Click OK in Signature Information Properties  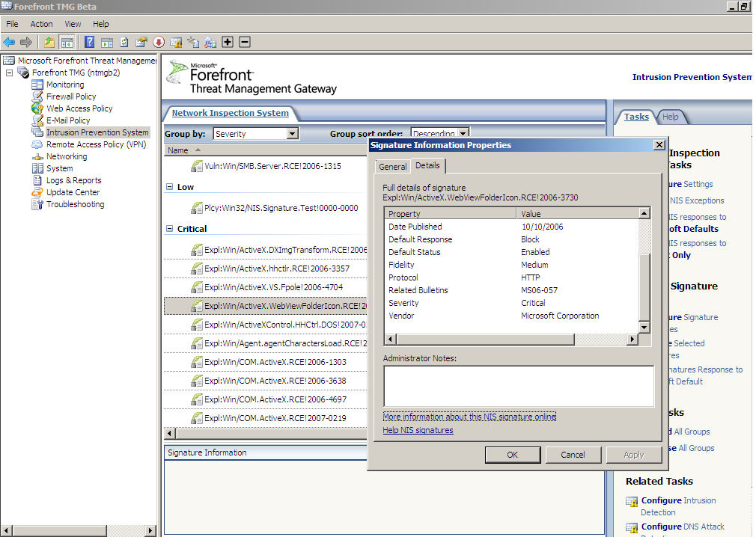click(x=513, y=455)
